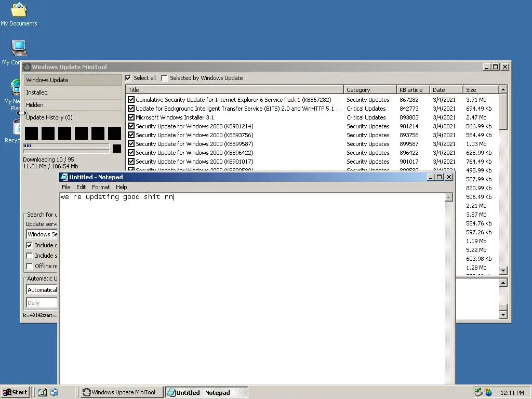
Task: Open Notepad Edit menu
Action: 81,187
